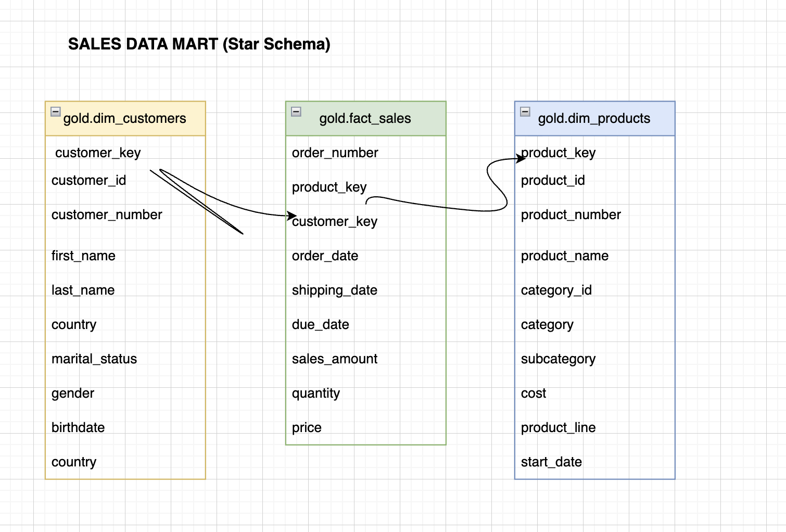
Task: Select the start_date field in dim_products
Action: click(551, 462)
